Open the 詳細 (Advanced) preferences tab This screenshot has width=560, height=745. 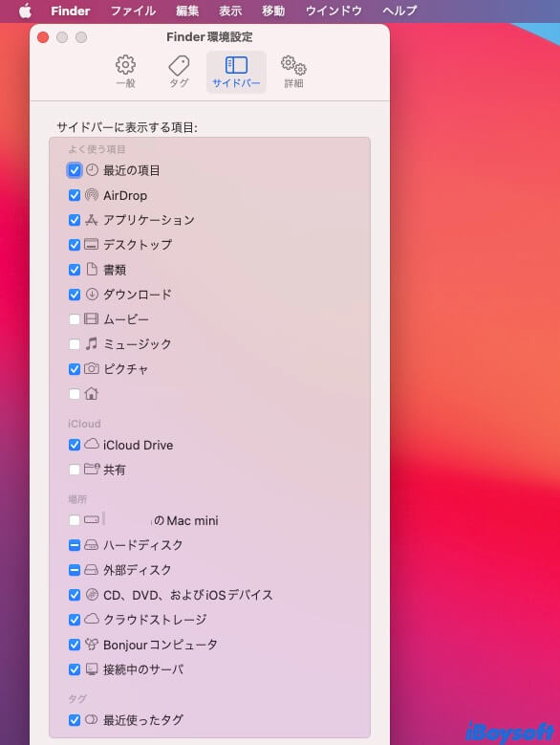pos(293,72)
